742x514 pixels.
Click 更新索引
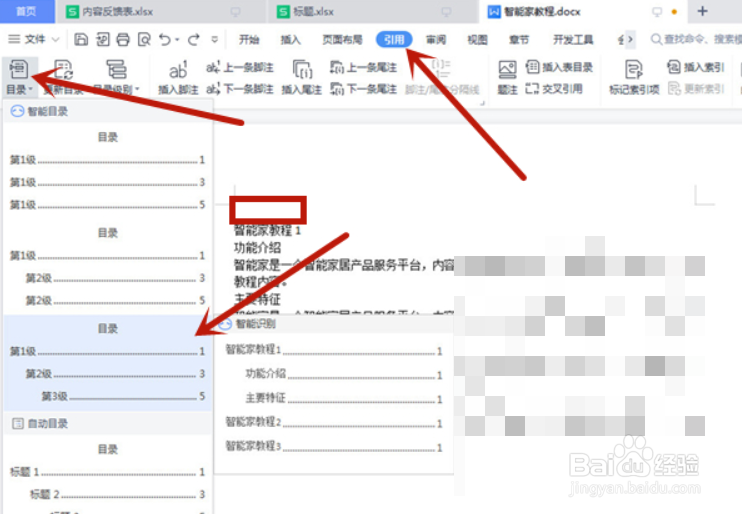tap(696, 89)
